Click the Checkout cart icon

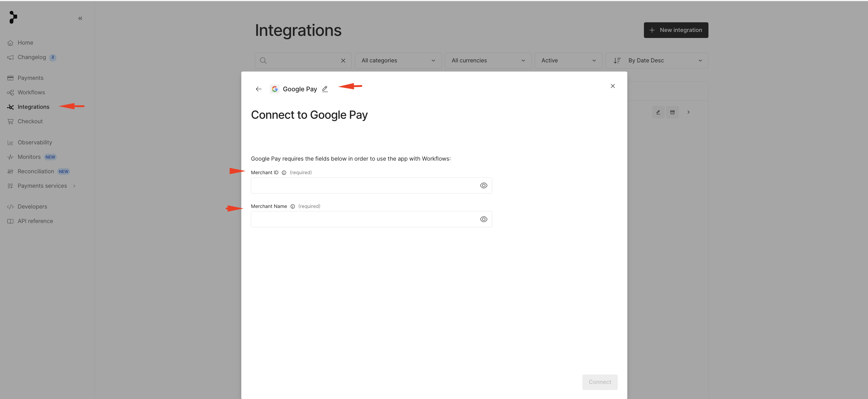point(11,121)
